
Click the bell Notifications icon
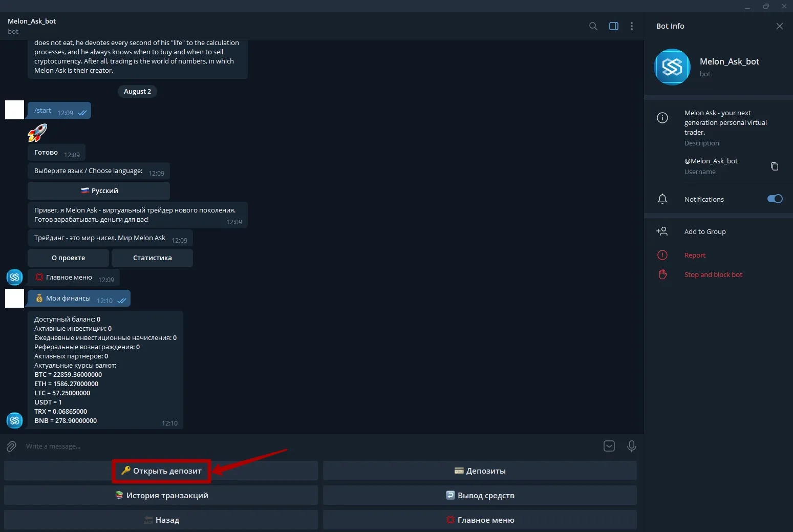pyautogui.click(x=662, y=199)
